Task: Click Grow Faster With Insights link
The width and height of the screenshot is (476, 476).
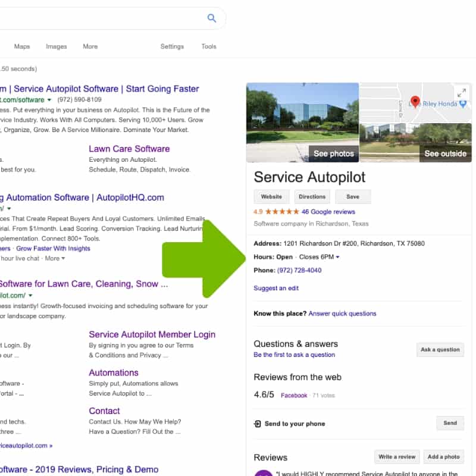Action: (53, 248)
